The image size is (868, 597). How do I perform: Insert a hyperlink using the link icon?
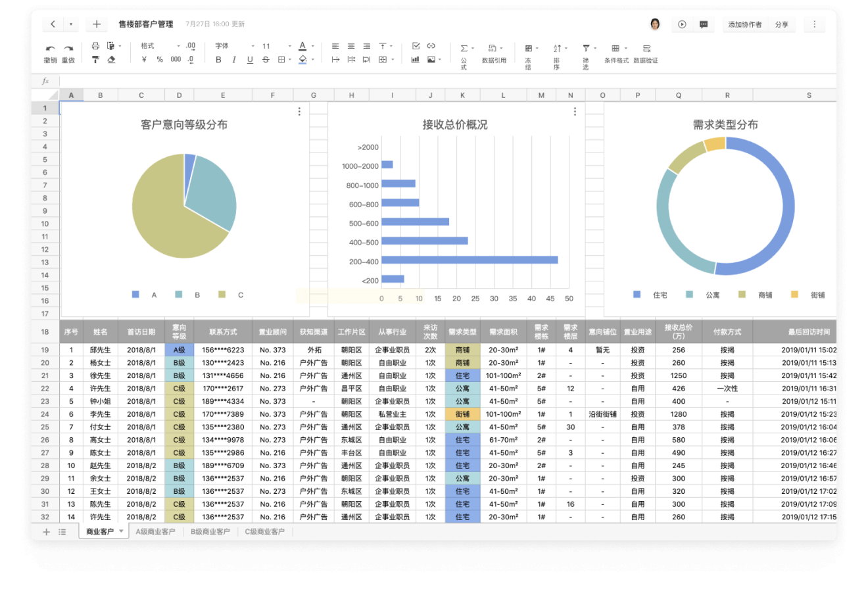pos(431,46)
